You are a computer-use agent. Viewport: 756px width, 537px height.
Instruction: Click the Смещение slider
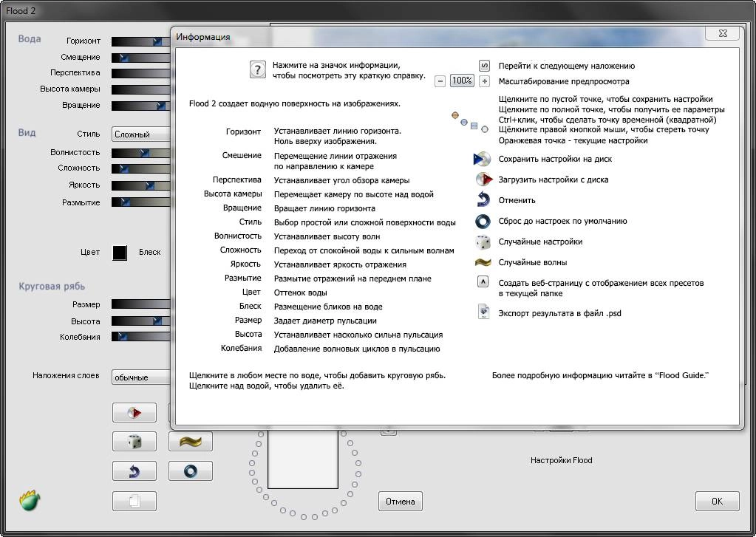click(141, 58)
